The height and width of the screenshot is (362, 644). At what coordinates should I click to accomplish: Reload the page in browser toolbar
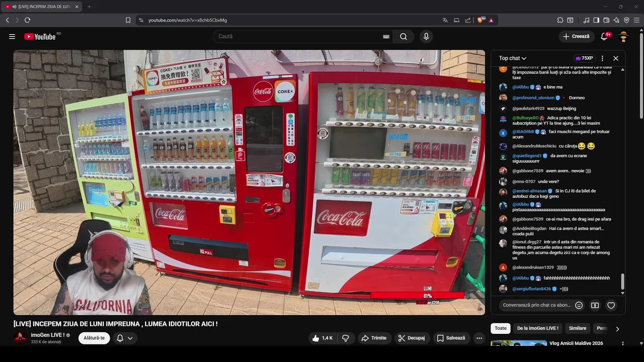27,20
